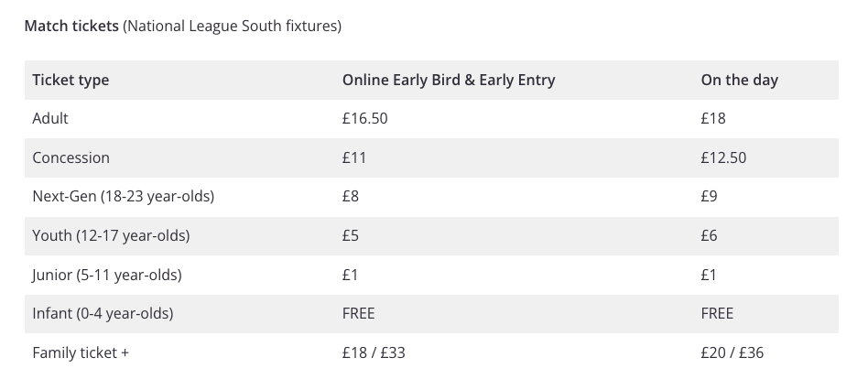
Task: Click the £6 Youth on the day price
Action: pos(709,235)
